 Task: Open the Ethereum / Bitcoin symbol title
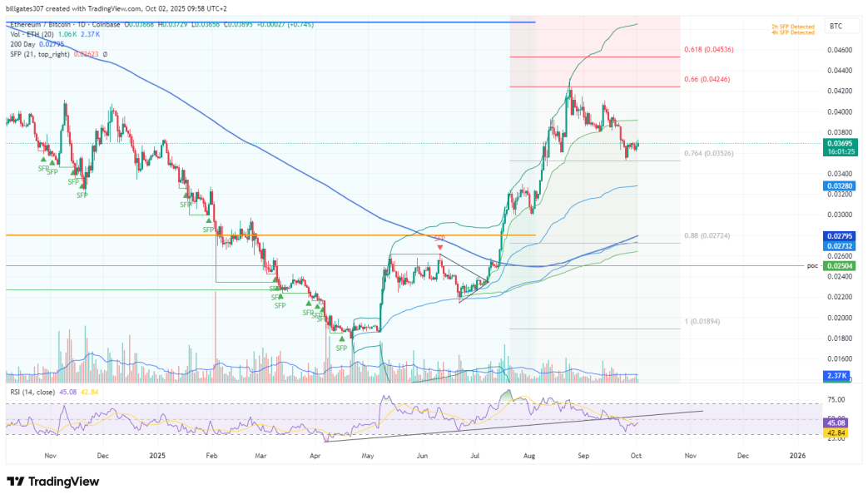click(x=50, y=26)
